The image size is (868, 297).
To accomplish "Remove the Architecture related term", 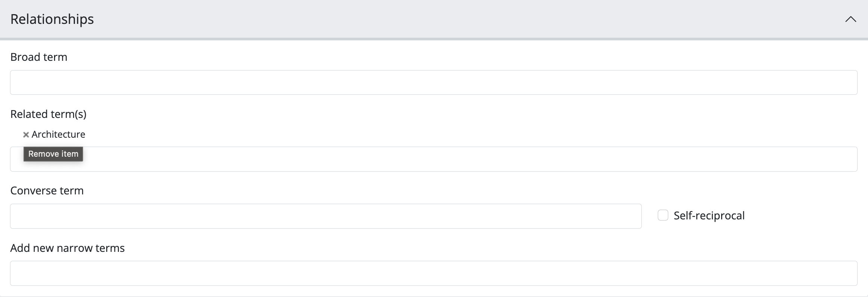I will [x=26, y=135].
